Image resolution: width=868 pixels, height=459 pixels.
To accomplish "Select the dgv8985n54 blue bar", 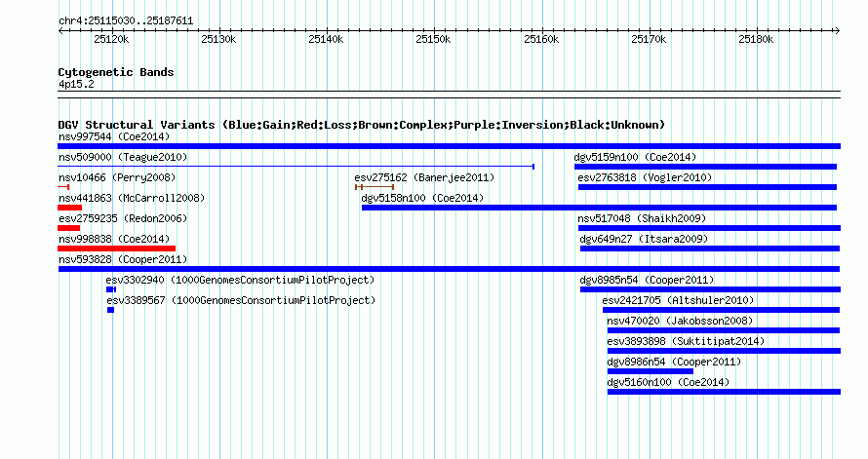I will click(x=710, y=289).
